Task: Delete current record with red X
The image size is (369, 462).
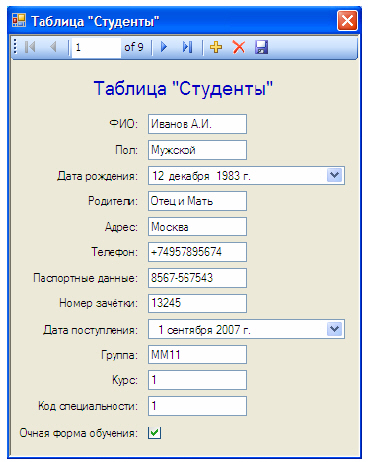Action: coord(239,47)
